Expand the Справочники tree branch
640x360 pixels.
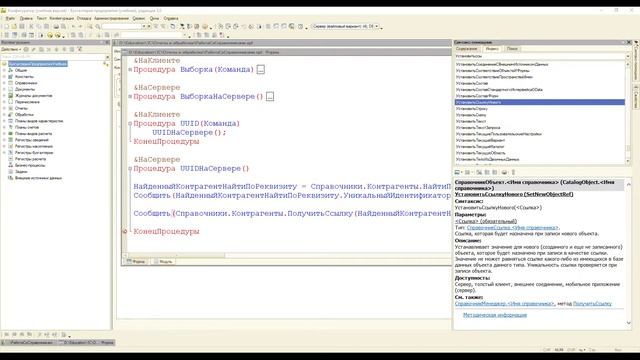(x=4, y=83)
